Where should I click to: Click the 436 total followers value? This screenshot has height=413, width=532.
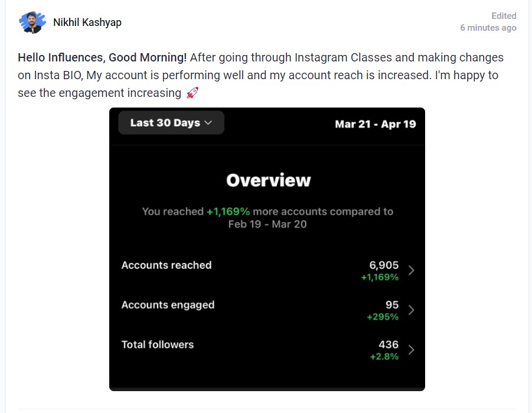[x=389, y=344]
